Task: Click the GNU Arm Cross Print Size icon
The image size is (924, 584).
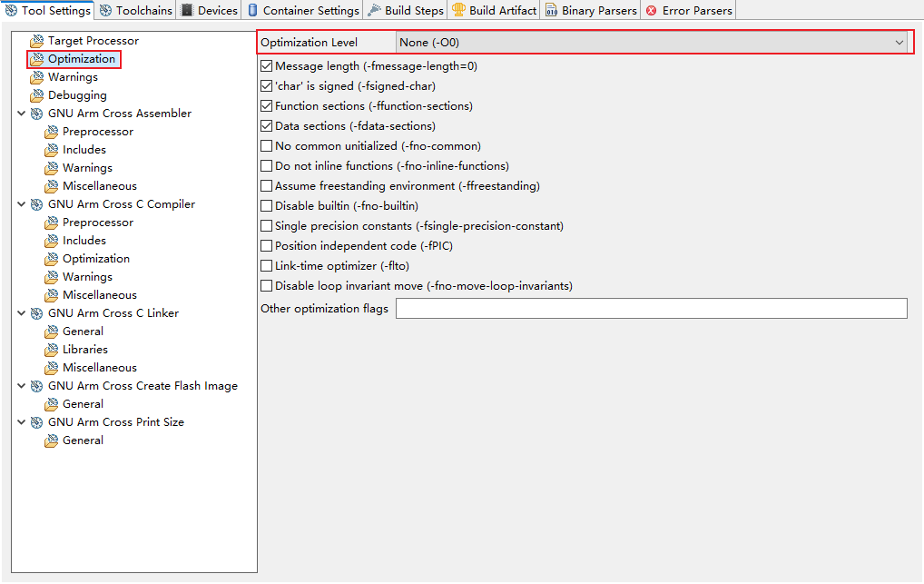Action: [36, 422]
